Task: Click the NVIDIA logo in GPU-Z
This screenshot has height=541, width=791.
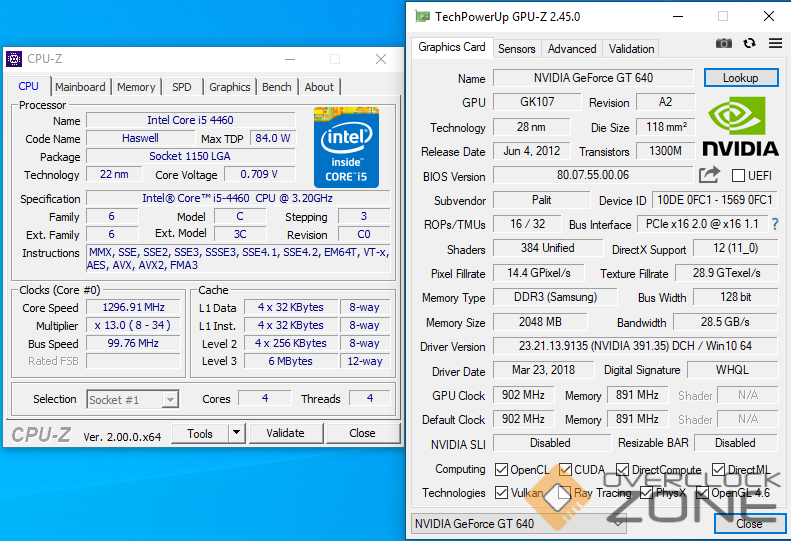Action: [741, 127]
